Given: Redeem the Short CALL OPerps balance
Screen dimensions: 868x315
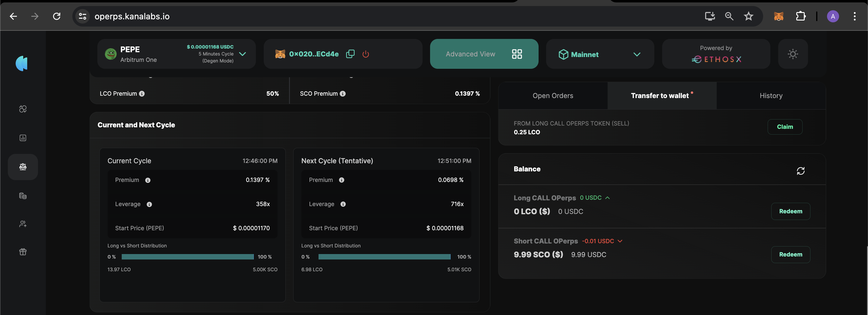Looking at the screenshot, I should click(x=790, y=255).
